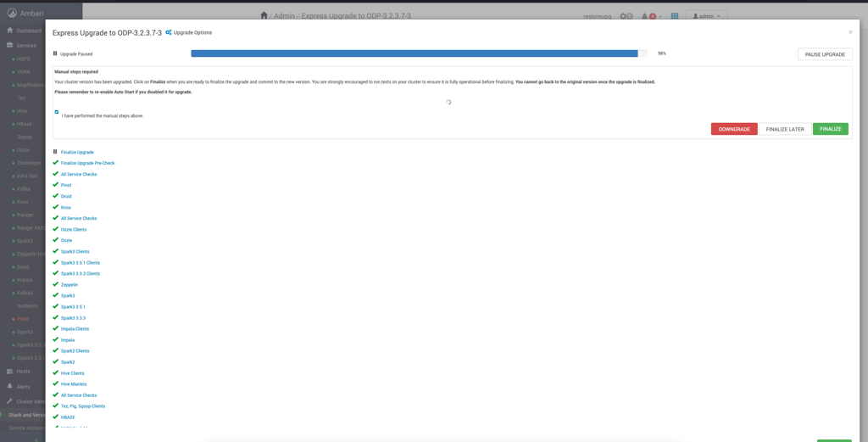The image size is (868, 442).
Task: Click the Services briefcase icon in sidebar
Action: pos(10,46)
